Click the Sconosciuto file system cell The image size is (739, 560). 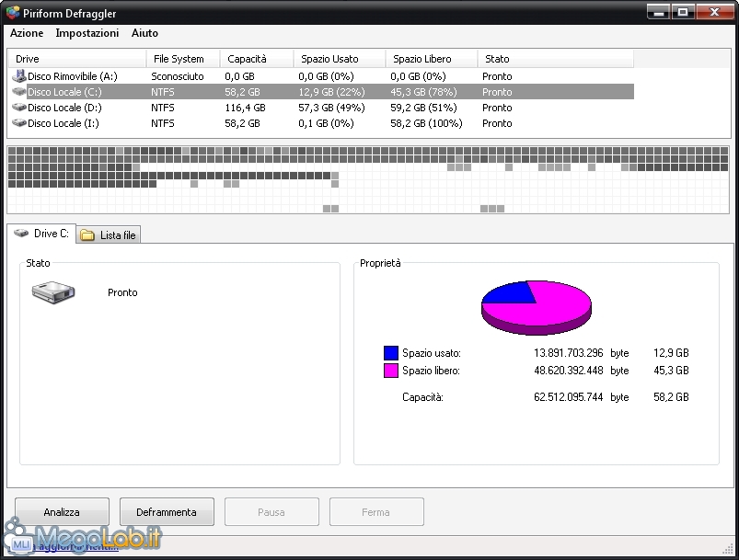(178, 76)
